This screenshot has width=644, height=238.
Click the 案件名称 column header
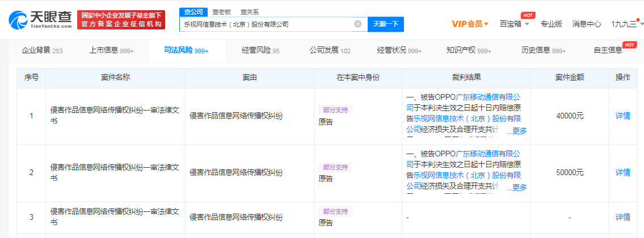coord(115,78)
